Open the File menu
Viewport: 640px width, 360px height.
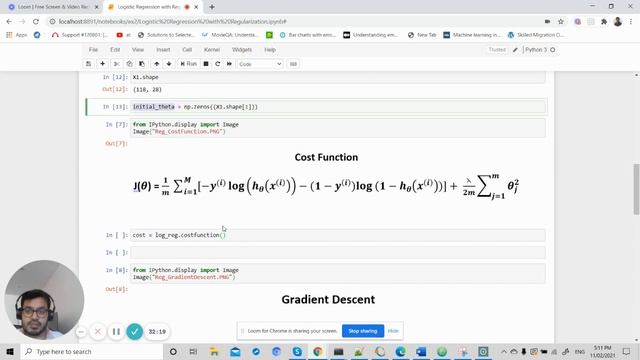93,50
